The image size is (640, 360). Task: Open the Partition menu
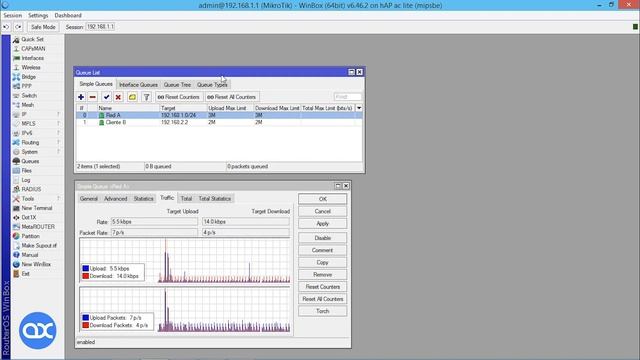coord(30,236)
